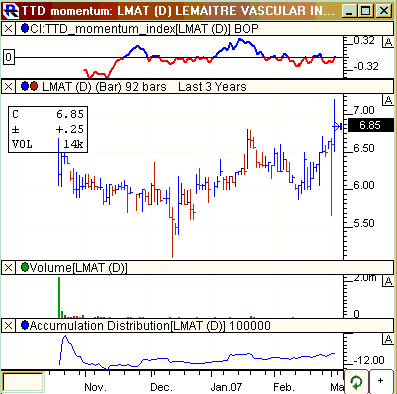Close the Volume[LMAT (D)] pane
397x394 pixels.
point(8,268)
